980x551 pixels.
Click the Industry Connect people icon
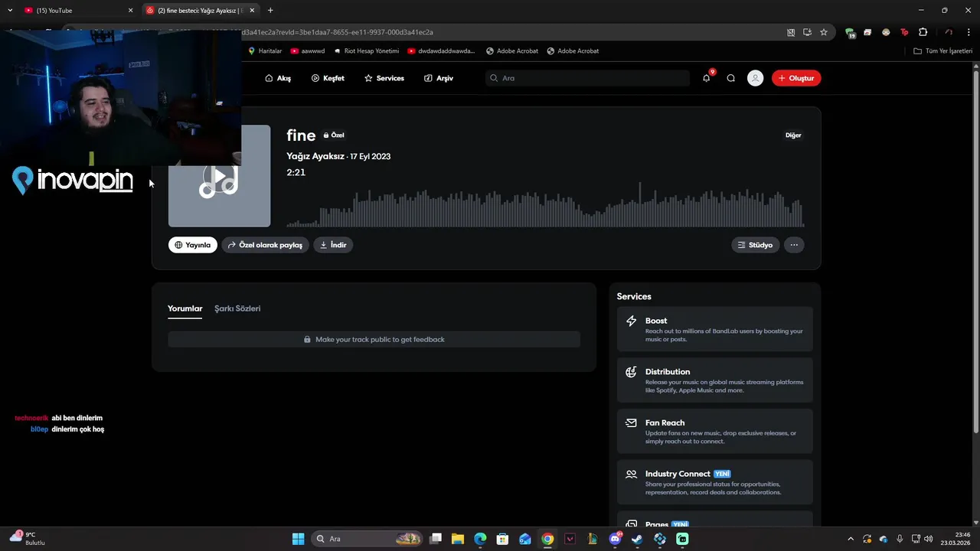point(631,474)
